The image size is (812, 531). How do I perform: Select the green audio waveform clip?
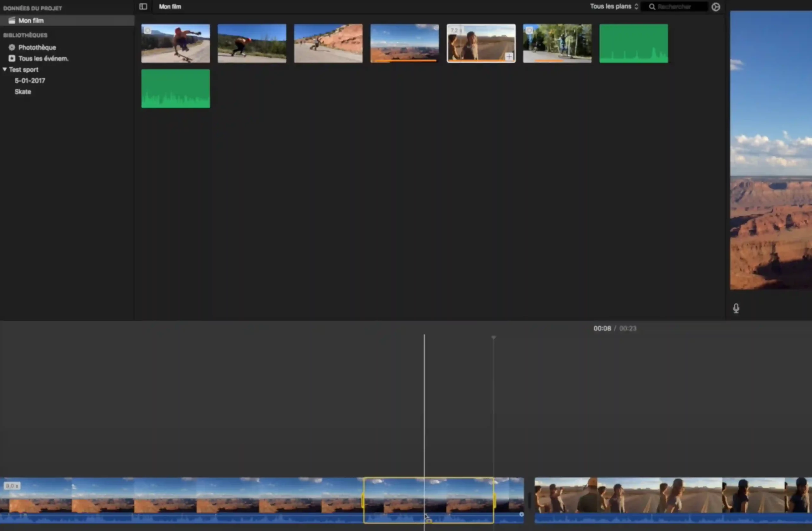pos(175,89)
